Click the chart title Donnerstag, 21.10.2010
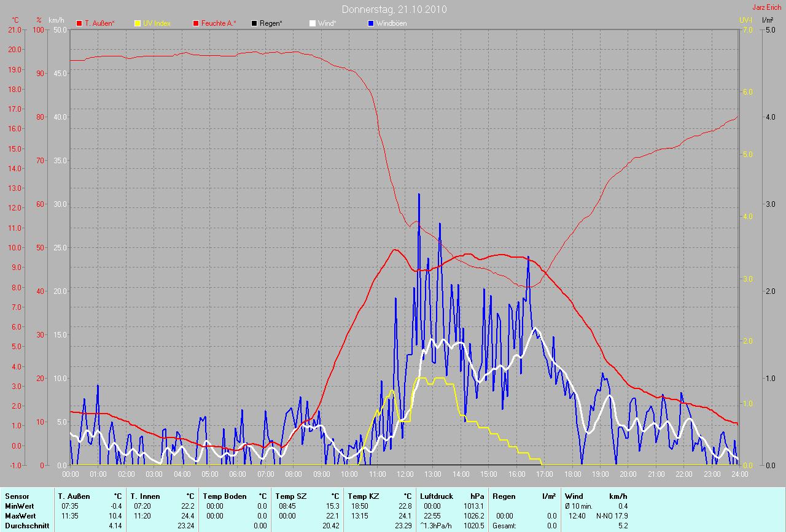The image size is (786, 532). [x=394, y=9]
